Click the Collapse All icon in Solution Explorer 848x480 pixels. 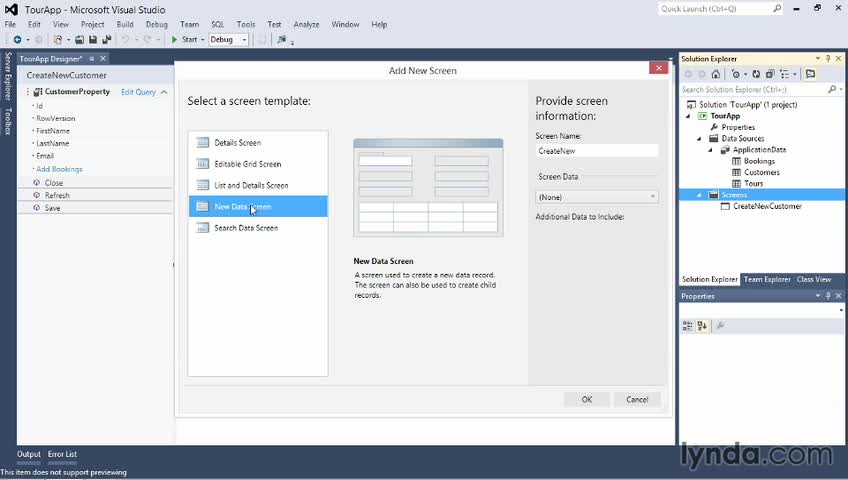(x=770, y=74)
